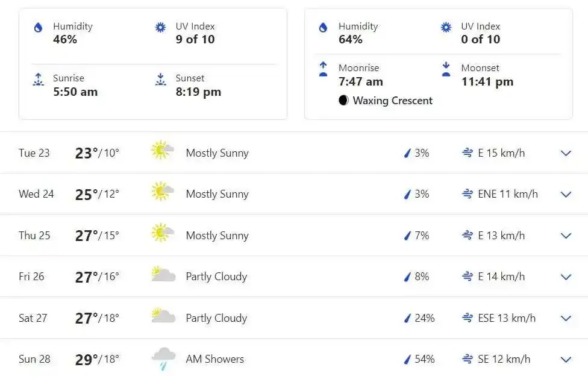Viewport: 588px width, 376px height.
Task: Click the daytime humidity droplet icon showing 46%
Action: (x=38, y=27)
